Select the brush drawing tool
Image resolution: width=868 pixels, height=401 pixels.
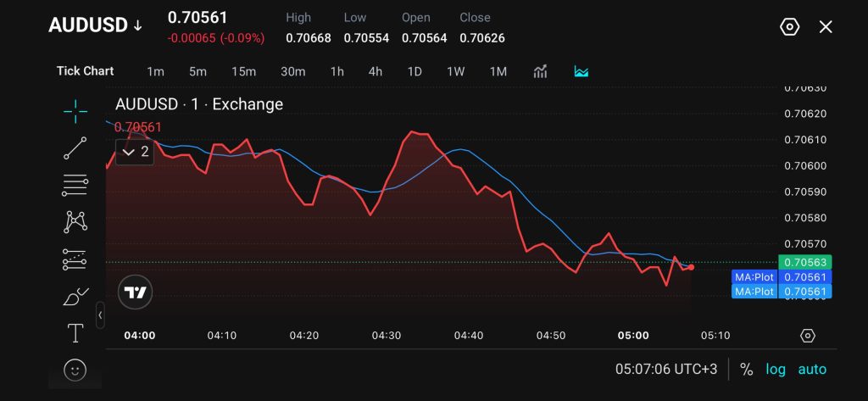[75, 297]
